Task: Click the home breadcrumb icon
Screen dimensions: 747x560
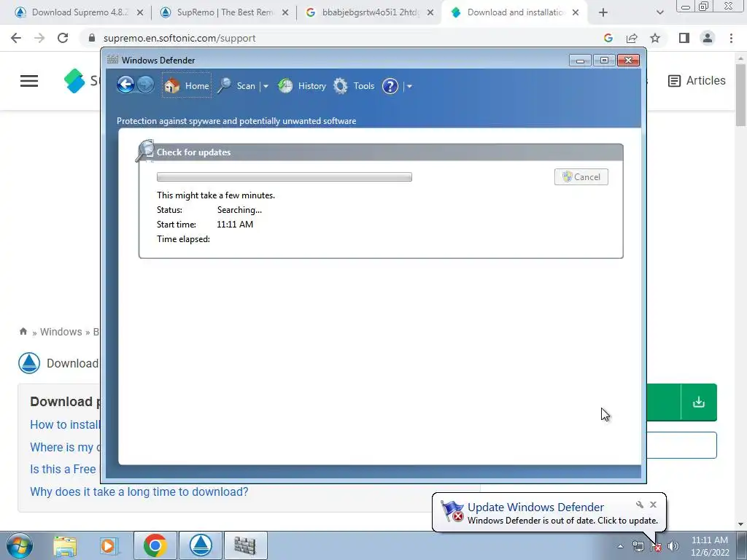Action: 23,332
